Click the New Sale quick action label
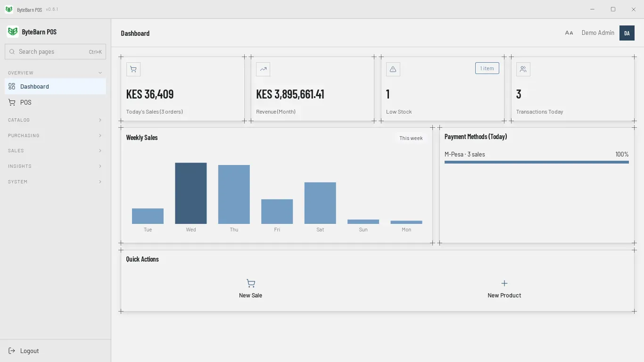The height and width of the screenshot is (362, 644). click(x=250, y=296)
